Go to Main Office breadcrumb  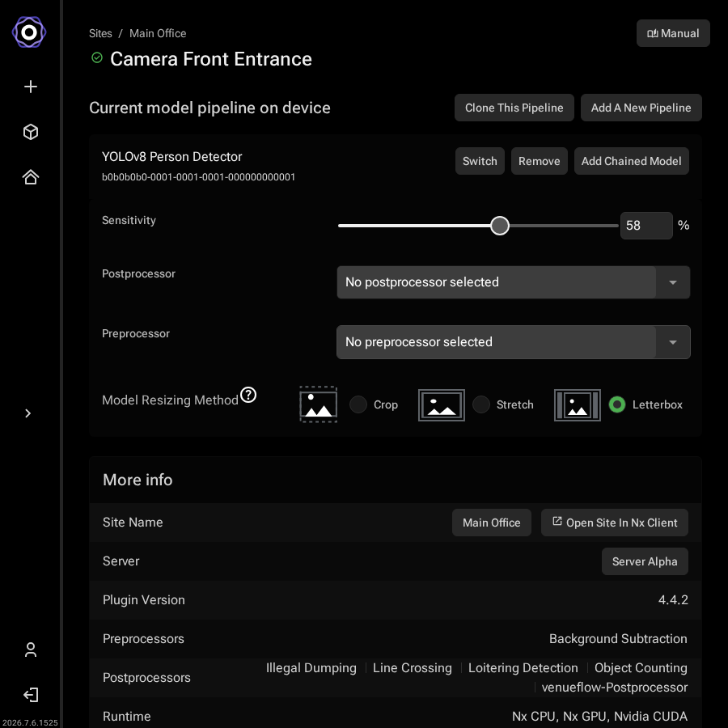pos(158,33)
